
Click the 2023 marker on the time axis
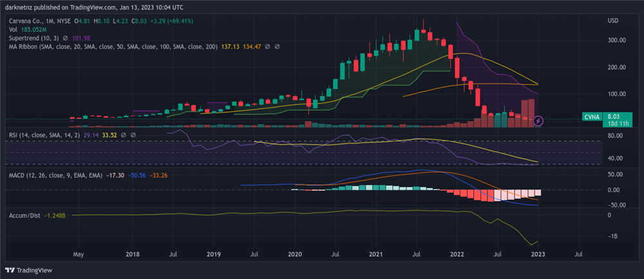click(538, 255)
